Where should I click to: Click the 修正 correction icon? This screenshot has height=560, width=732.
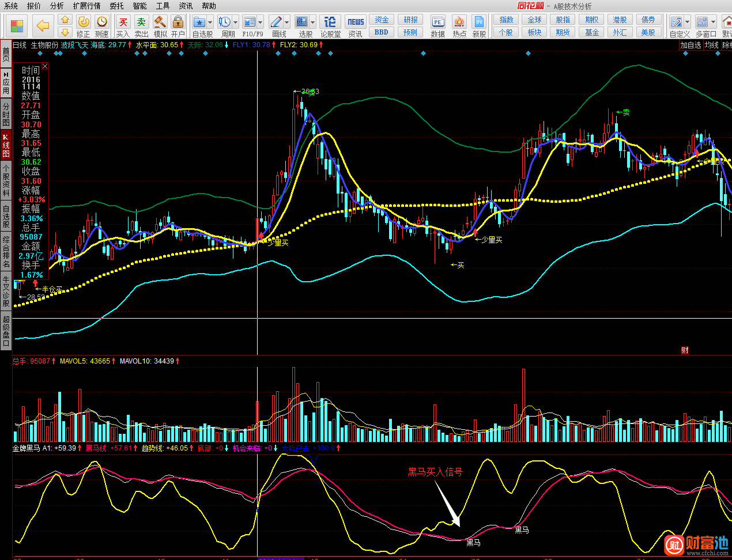tap(84, 22)
